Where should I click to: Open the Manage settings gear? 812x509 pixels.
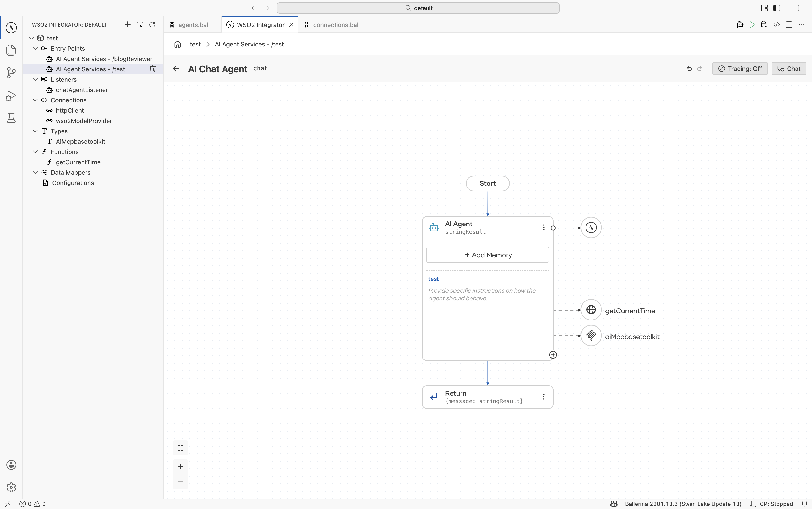(11, 487)
